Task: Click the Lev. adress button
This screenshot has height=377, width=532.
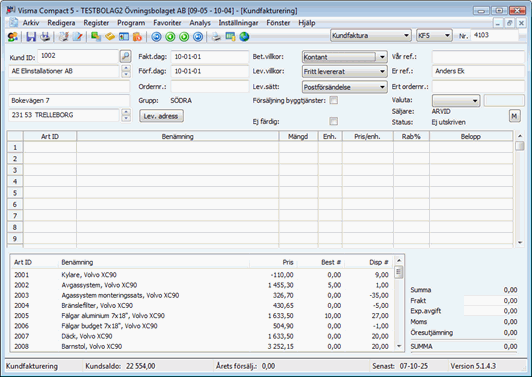Action: (x=161, y=116)
